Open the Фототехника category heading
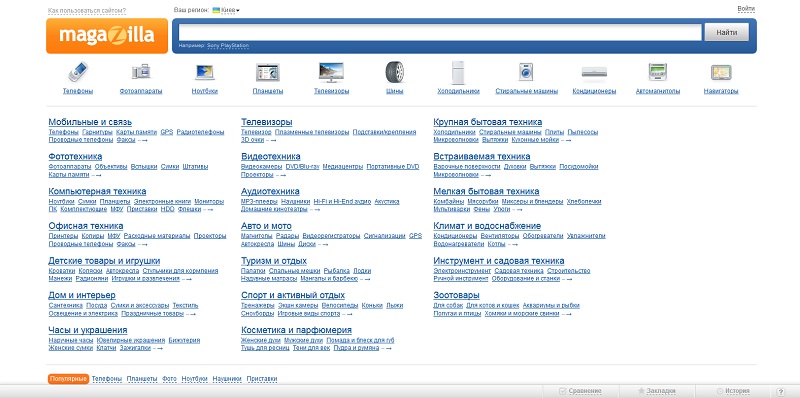The height and width of the screenshot is (398, 800). coord(75,157)
